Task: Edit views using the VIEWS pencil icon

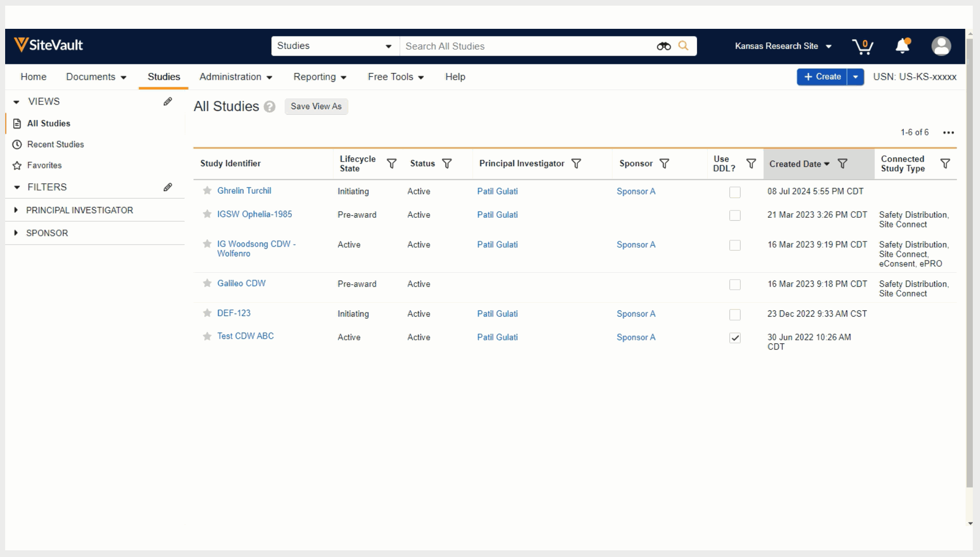Action: 168,102
